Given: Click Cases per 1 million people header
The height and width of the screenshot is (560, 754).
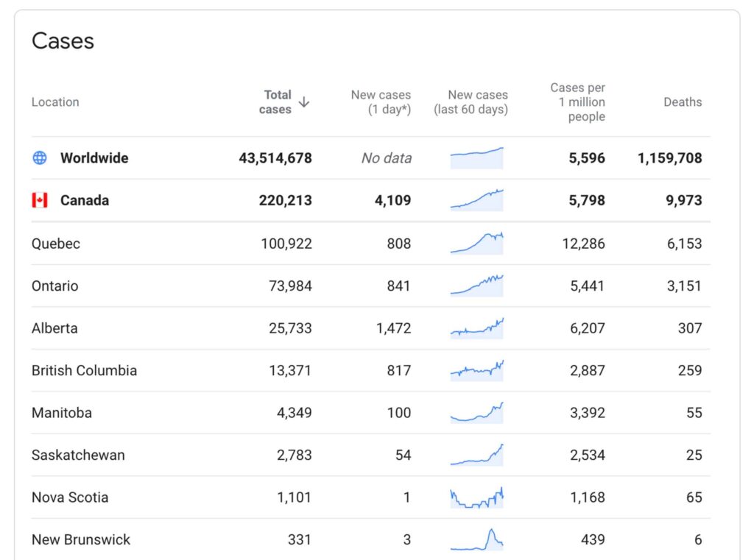Looking at the screenshot, I should tap(577, 102).
